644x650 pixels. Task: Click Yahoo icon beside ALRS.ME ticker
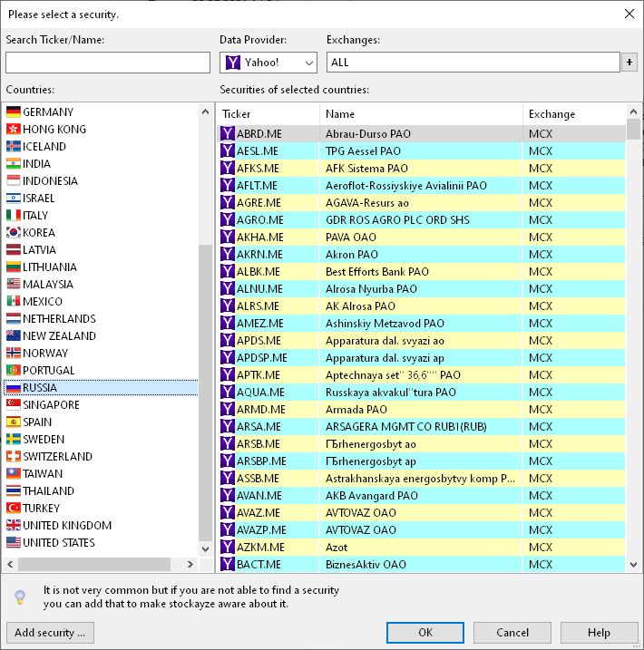pos(228,306)
